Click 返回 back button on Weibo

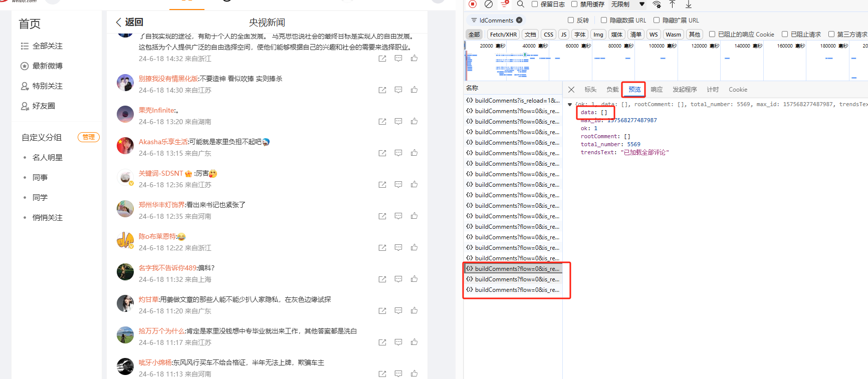(130, 22)
